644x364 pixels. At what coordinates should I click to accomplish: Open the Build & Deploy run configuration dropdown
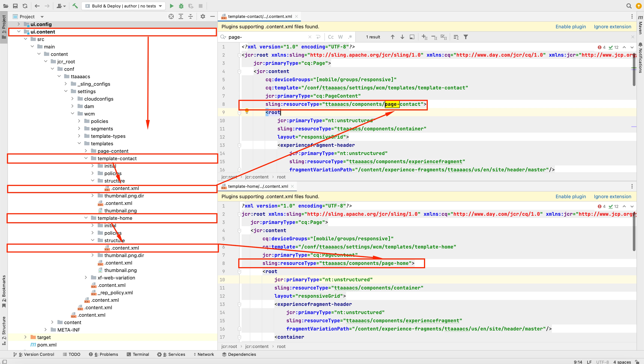pos(124,6)
